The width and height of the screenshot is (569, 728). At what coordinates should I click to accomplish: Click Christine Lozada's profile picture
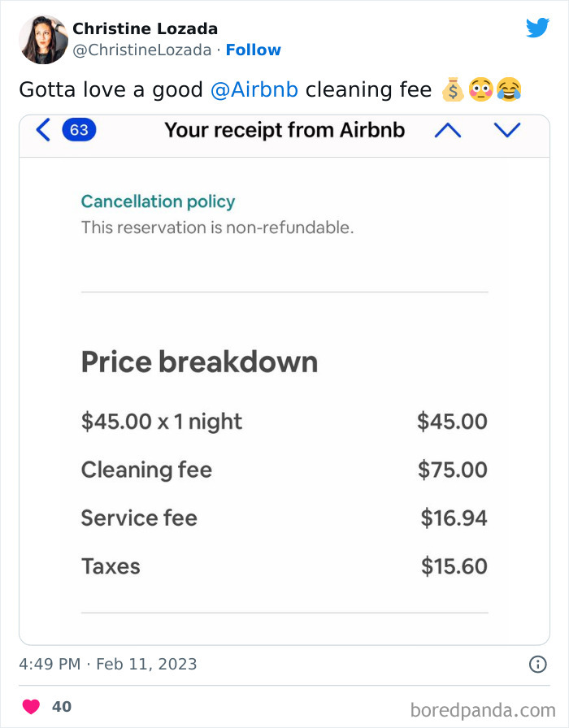(x=43, y=38)
